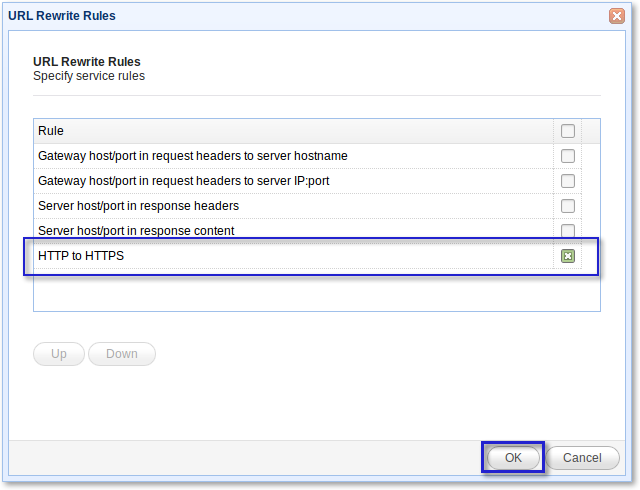
Task: Close the URL Rewrite Rules dialog
Action: pyautogui.click(x=617, y=16)
